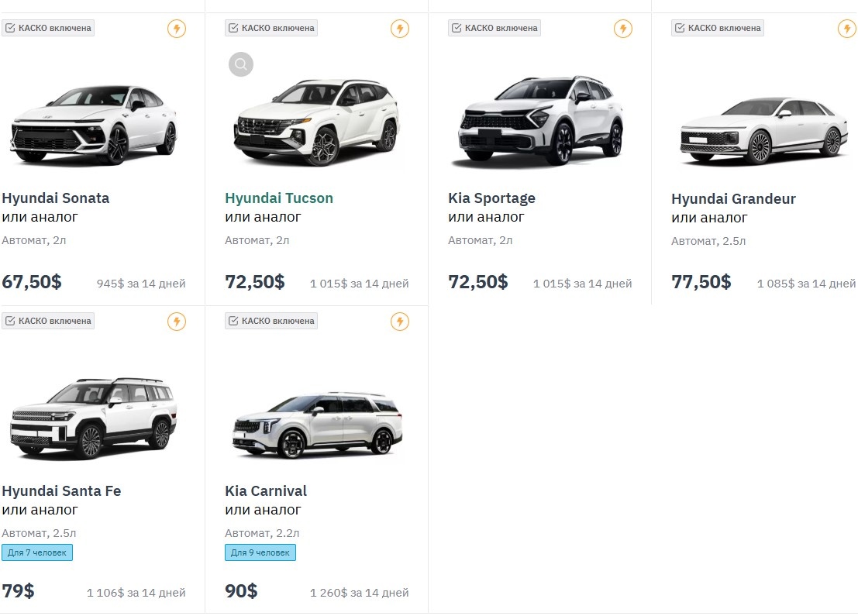Click the Kia Sportage vehicle name
Image resolution: width=858 pixels, height=616 pixels.
pyautogui.click(x=491, y=198)
